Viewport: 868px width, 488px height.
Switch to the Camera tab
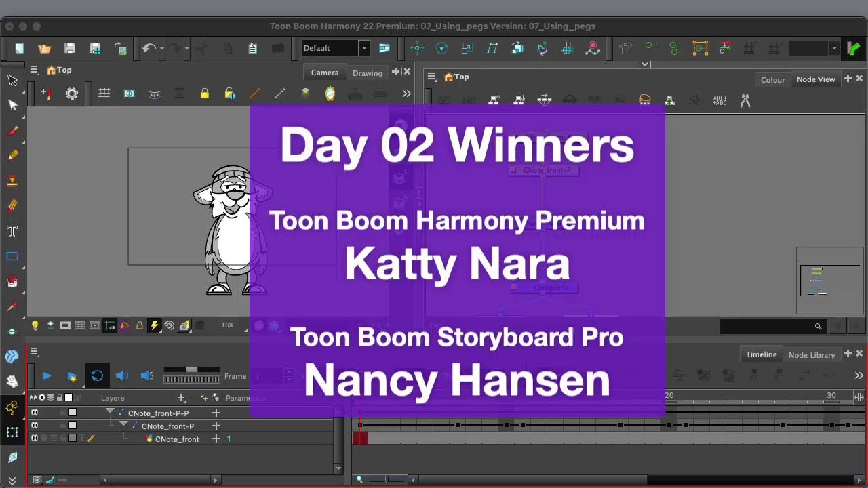(x=325, y=73)
